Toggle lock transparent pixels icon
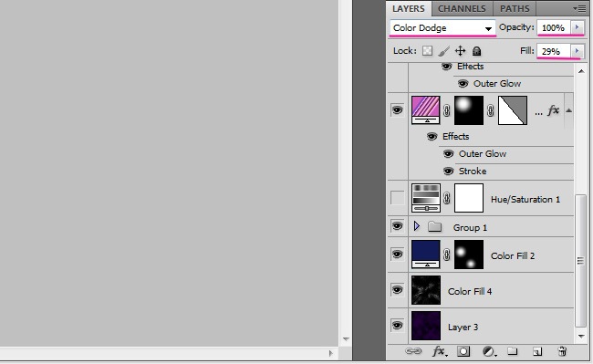Image resolution: width=593 pixels, height=364 pixels. (427, 51)
